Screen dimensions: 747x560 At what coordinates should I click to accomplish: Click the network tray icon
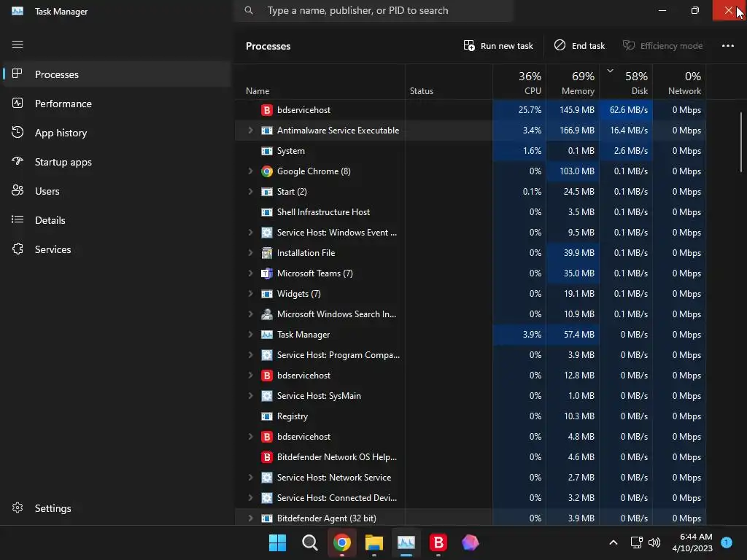tap(636, 542)
